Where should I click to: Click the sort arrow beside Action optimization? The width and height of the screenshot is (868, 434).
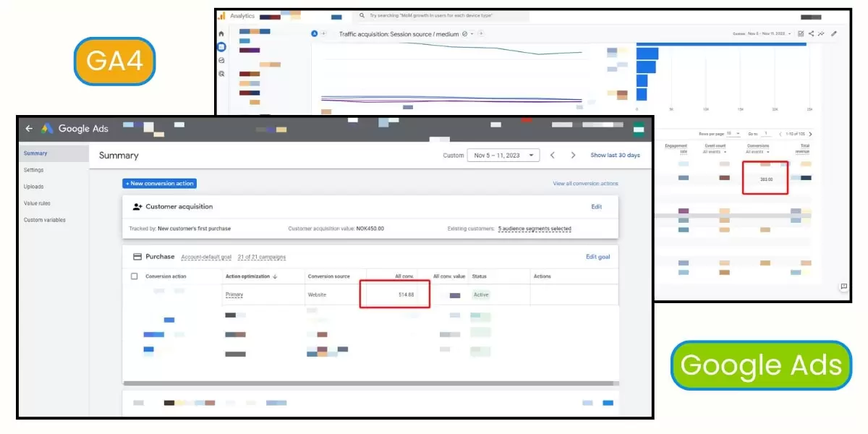275,277
